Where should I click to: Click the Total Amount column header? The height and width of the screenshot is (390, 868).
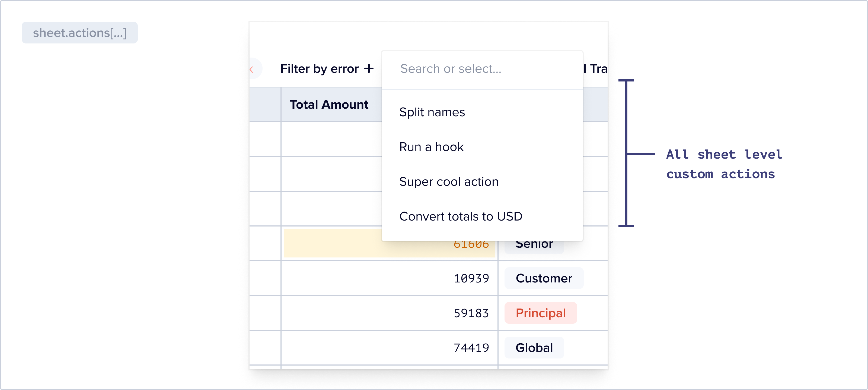coord(329,105)
